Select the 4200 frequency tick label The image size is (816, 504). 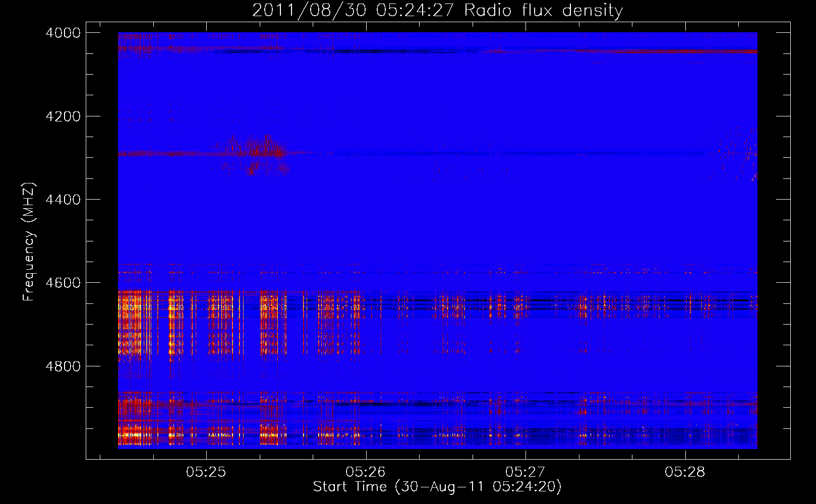click(63, 116)
